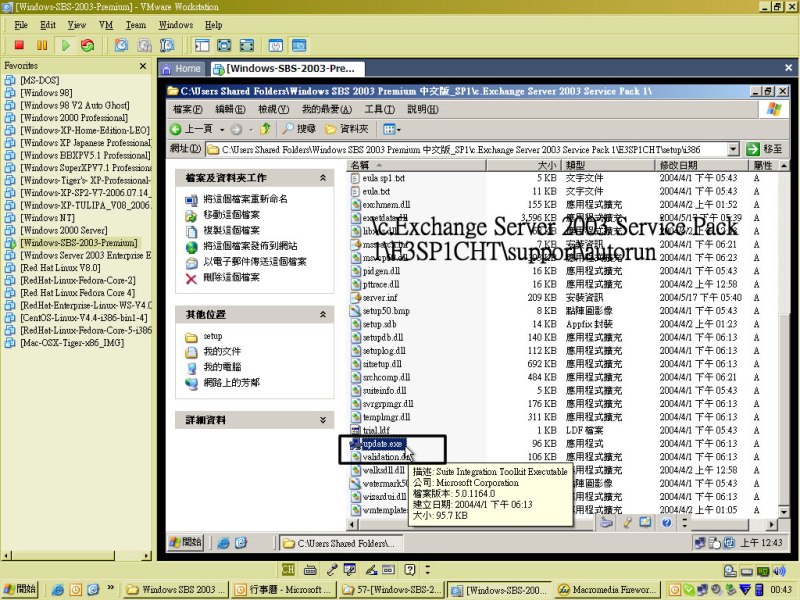Close the Favorites panel
Image resolution: width=800 pixels, height=600 pixels.
tap(143, 66)
